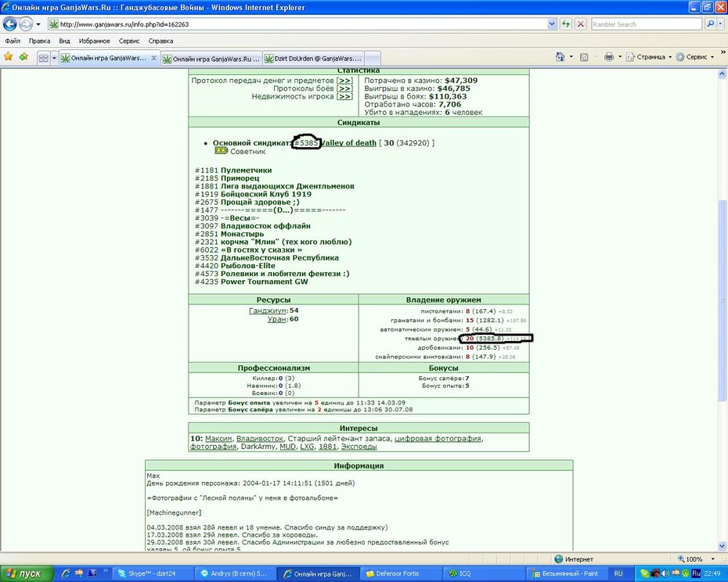
Task: Click the Владивосток interest link
Action: tap(260, 438)
